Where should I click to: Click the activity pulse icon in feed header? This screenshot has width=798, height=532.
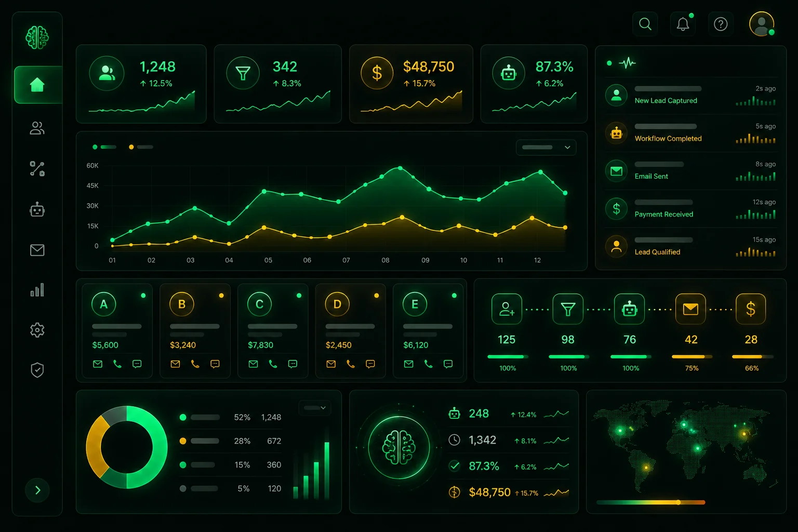(x=627, y=63)
